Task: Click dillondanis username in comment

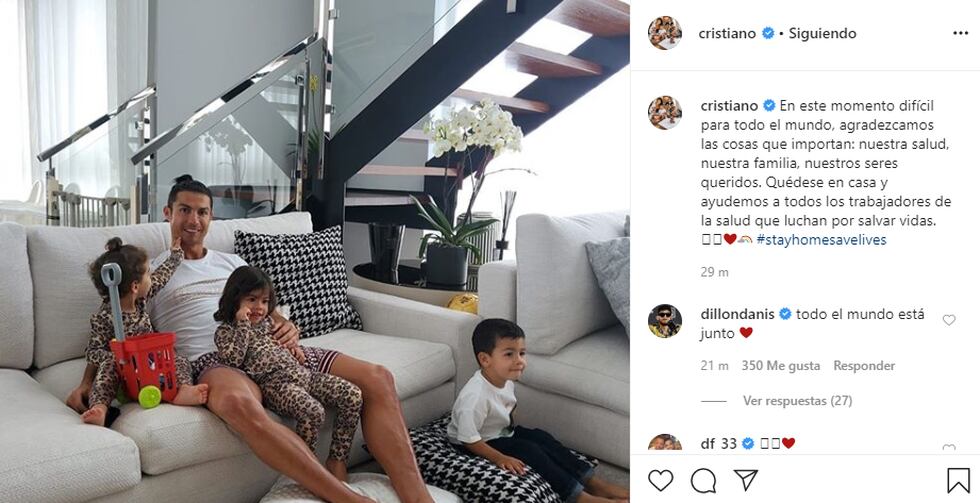Action: point(738,314)
